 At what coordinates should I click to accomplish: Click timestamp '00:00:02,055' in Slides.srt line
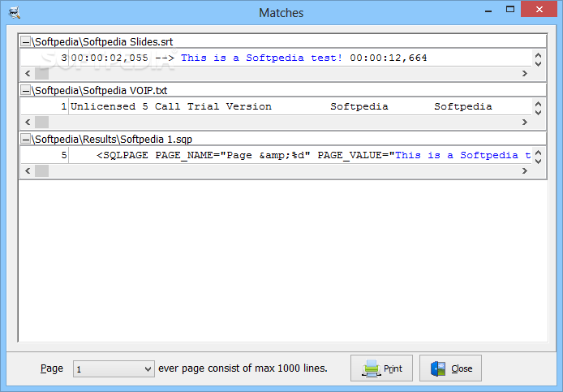pos(110,58)
